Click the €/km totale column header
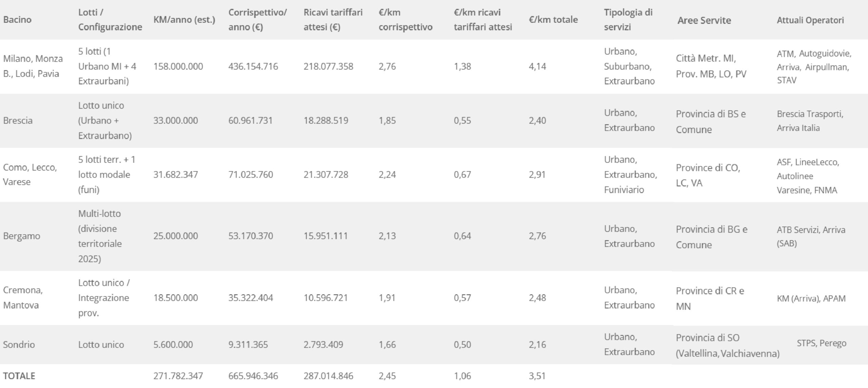Image resolution: width=868 pixels, height=388 pixels. [553, 20]
